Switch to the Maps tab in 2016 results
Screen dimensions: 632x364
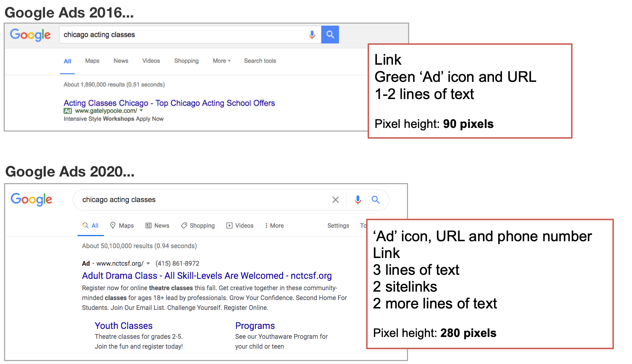(x=92, y=61)
